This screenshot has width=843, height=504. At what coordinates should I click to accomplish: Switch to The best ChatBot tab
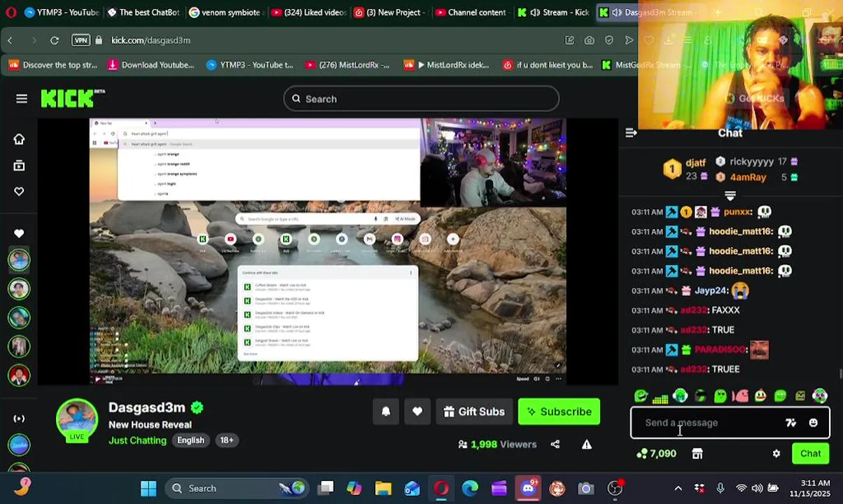[144, 13]
